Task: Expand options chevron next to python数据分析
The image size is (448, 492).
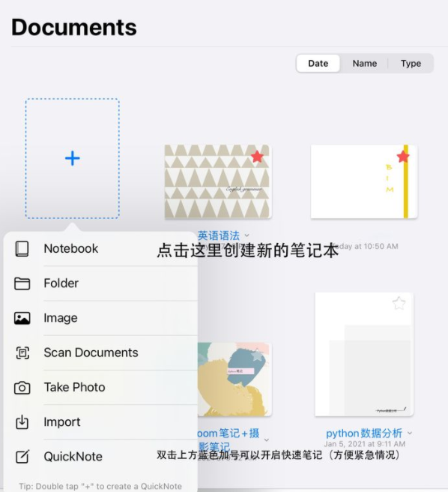Action: pos(410,433)
